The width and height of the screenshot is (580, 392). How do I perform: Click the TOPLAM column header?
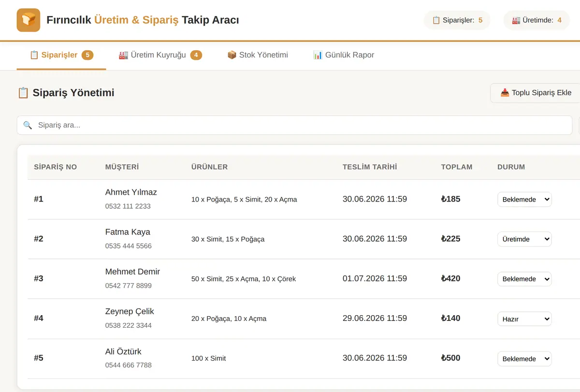coord(457,167)
